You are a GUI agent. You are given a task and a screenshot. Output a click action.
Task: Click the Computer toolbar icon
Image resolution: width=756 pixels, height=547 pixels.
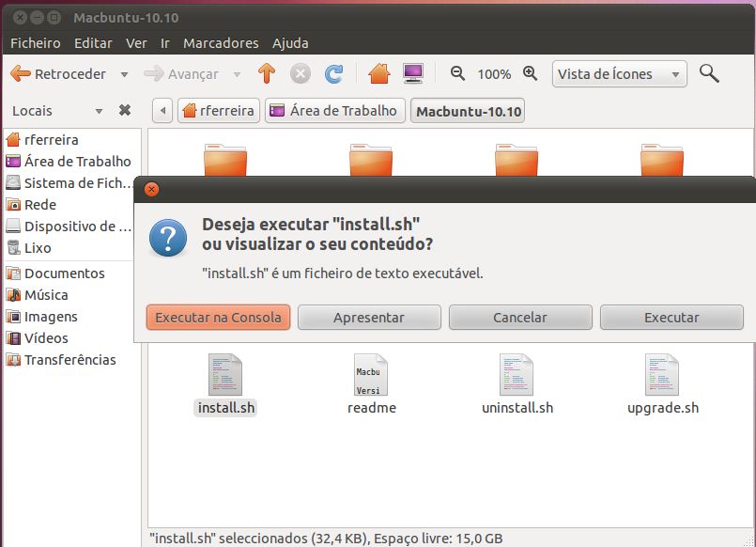tap(412, 73)
